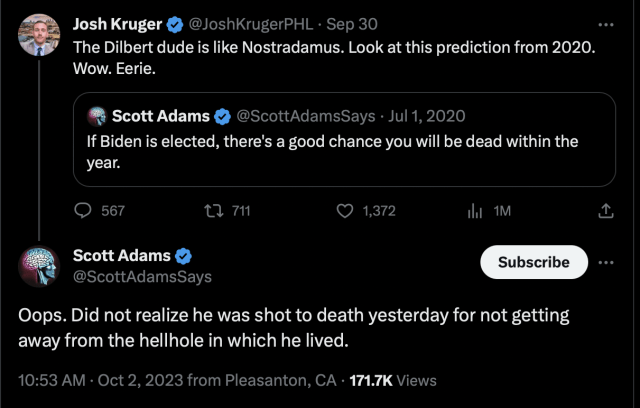Click the 171.7K Views count

click(x=393, y=380)
